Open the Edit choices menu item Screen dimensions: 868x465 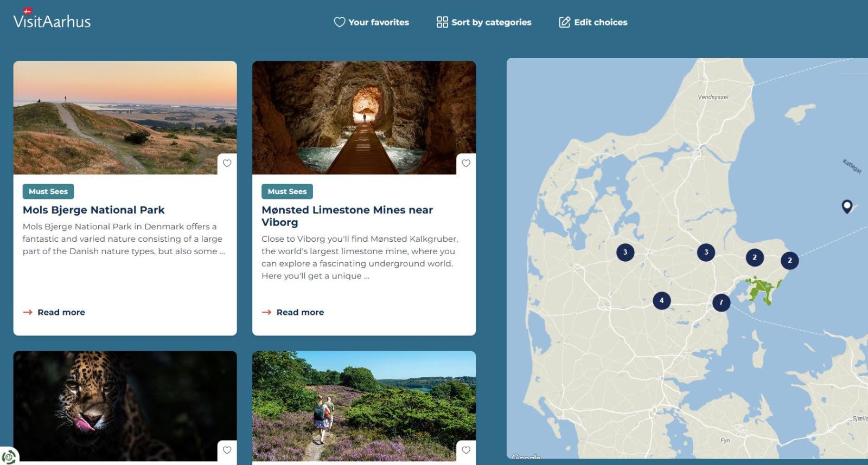(593, 22)
